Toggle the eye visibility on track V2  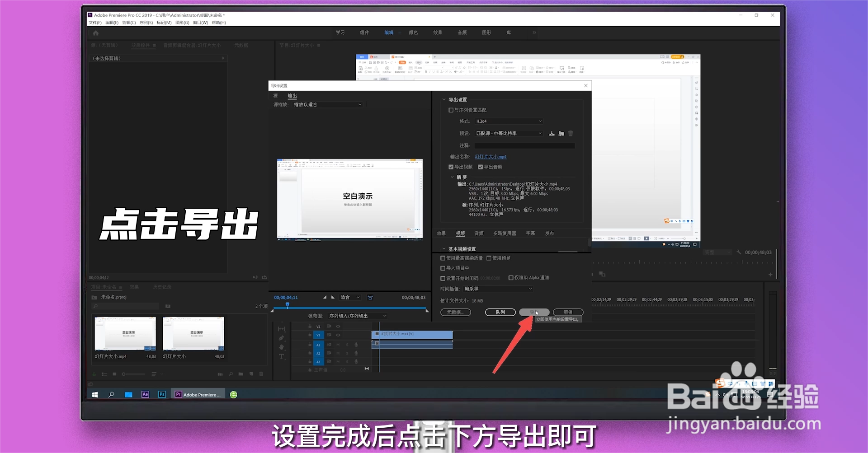click(x=338, y=326)
